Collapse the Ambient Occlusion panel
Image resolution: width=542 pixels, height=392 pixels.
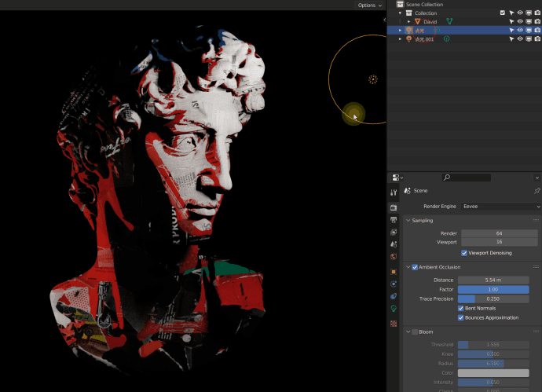click(x=408, y=267)
